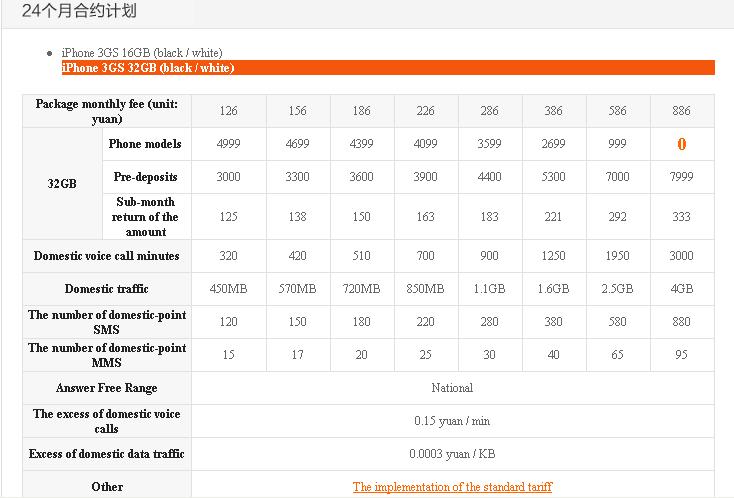Image resolution: width=734 pixels, height=498 pixels.
Task: Click the 2699 phone price cell
Action: [x=554, y=144]
